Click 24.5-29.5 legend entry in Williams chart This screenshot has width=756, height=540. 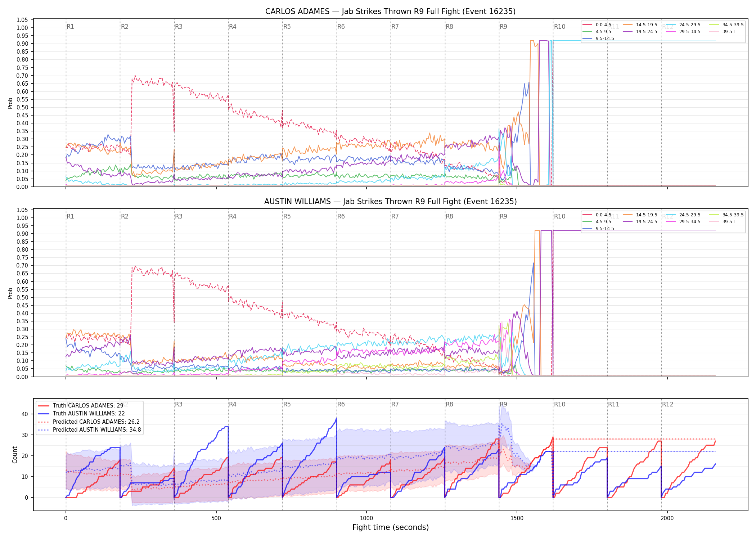[684, 215]
